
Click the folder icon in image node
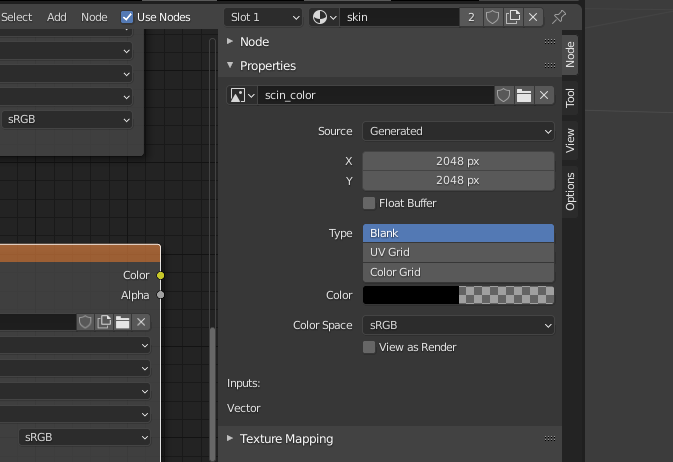coord(122,321)
